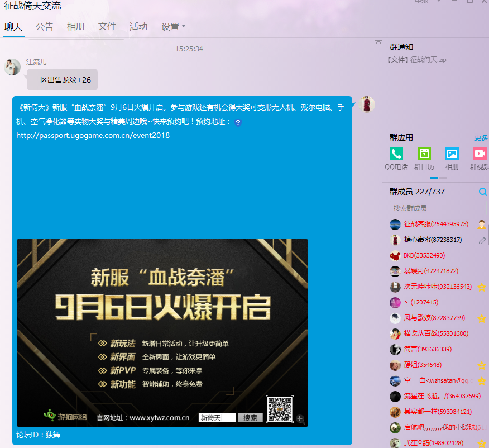Screen dimensions: 489x448
Task: Select member 次元哇咔咔(932136543) by name
Action: [438, 287]
